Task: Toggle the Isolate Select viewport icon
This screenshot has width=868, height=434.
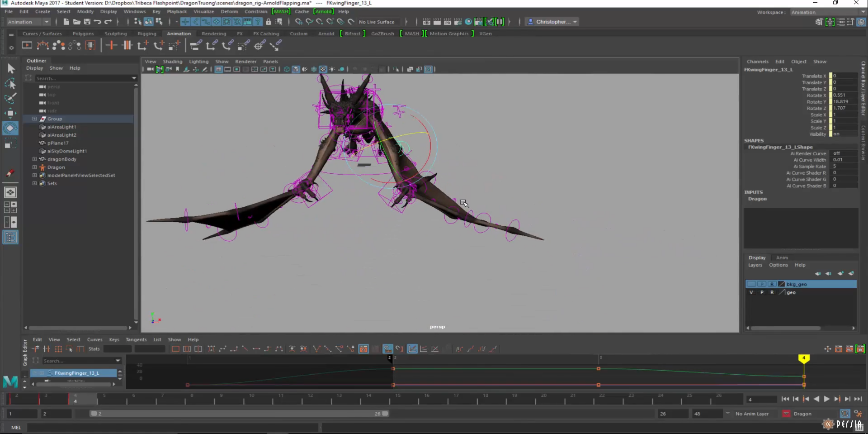Action: [396, 69]
